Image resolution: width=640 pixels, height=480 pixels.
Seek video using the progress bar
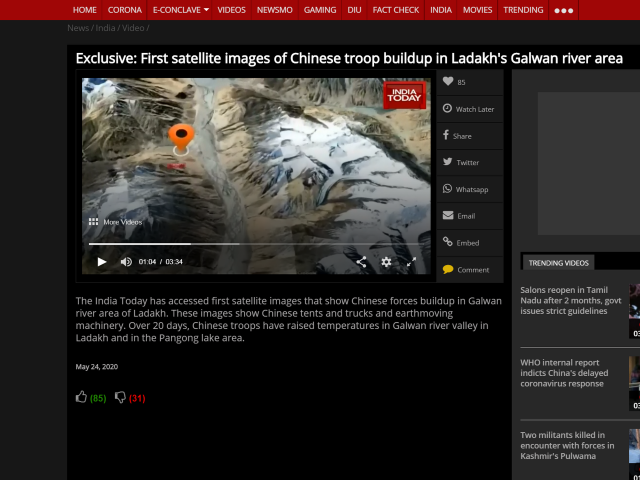[256, 244]
